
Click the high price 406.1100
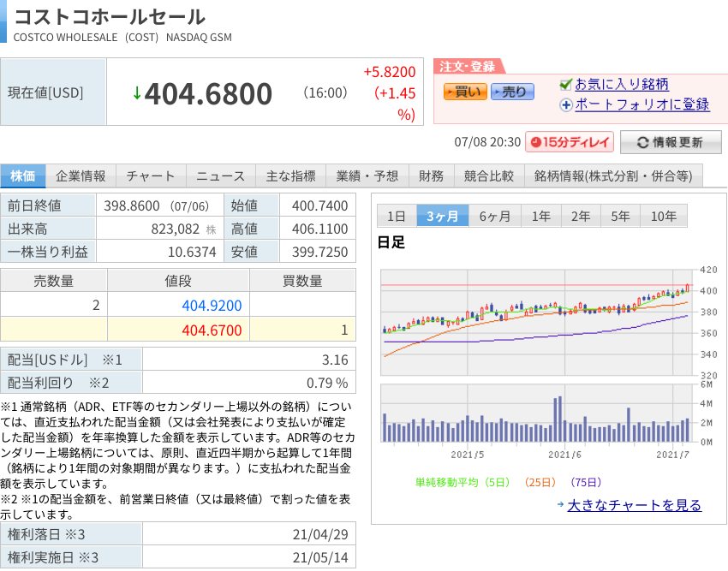pos(320,229)
